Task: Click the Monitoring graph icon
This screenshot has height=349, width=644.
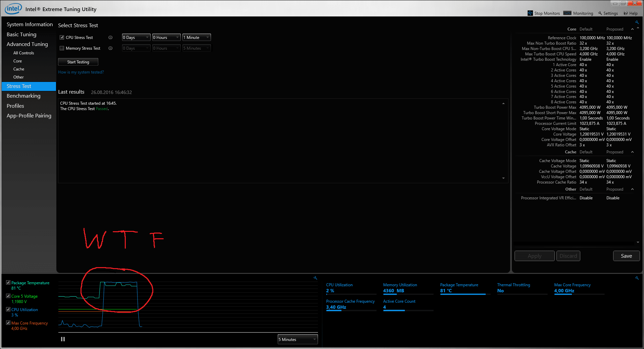Action: (567, 13)
